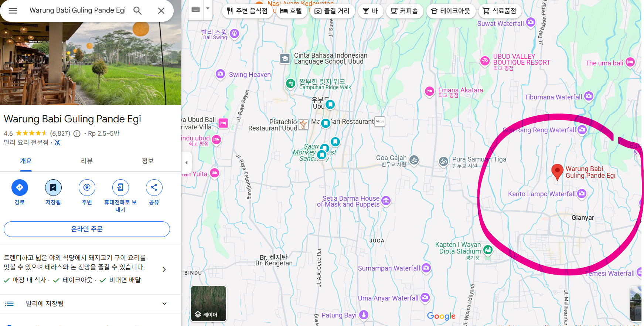Viewport: 644px width, 326px height.
Task: Click the Ubud Valley Boutique Resort icon
Action: coord(485,61)
